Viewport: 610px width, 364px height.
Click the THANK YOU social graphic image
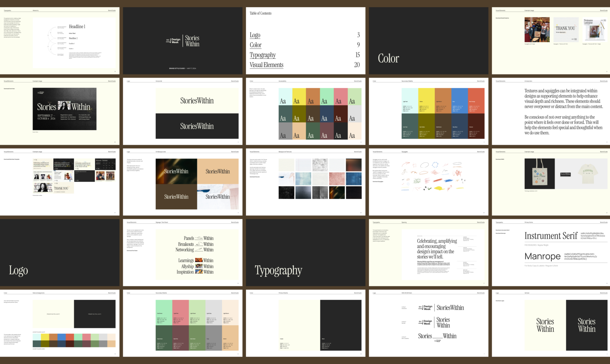(566, 30)
